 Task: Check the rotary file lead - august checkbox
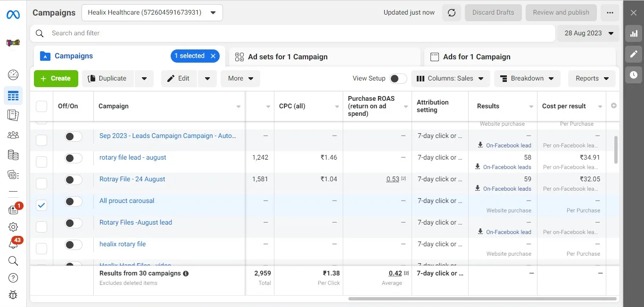[x=41, y=162]
